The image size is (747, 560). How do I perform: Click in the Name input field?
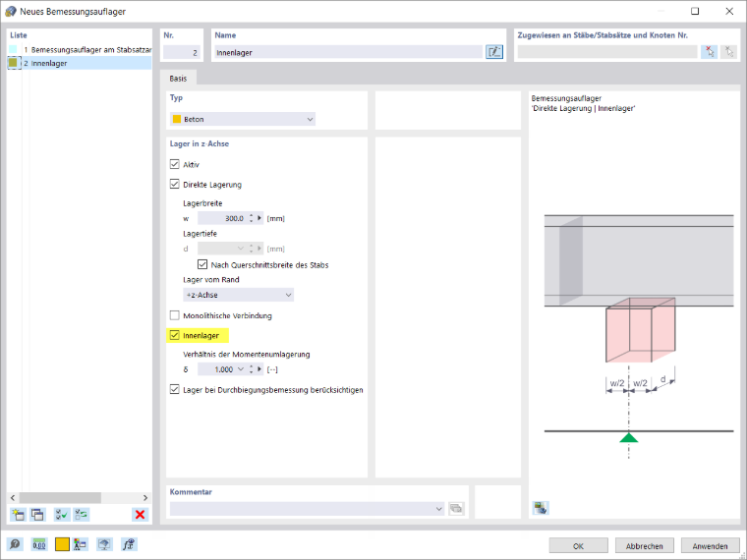[x=348, y=52]
